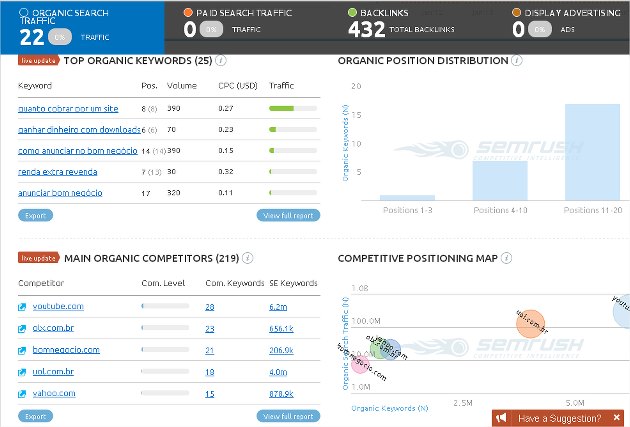Open SE keywords 206.9k for bomnegocio.com
This screenshot has width=630, height=427.
click(x=281, y=351)
